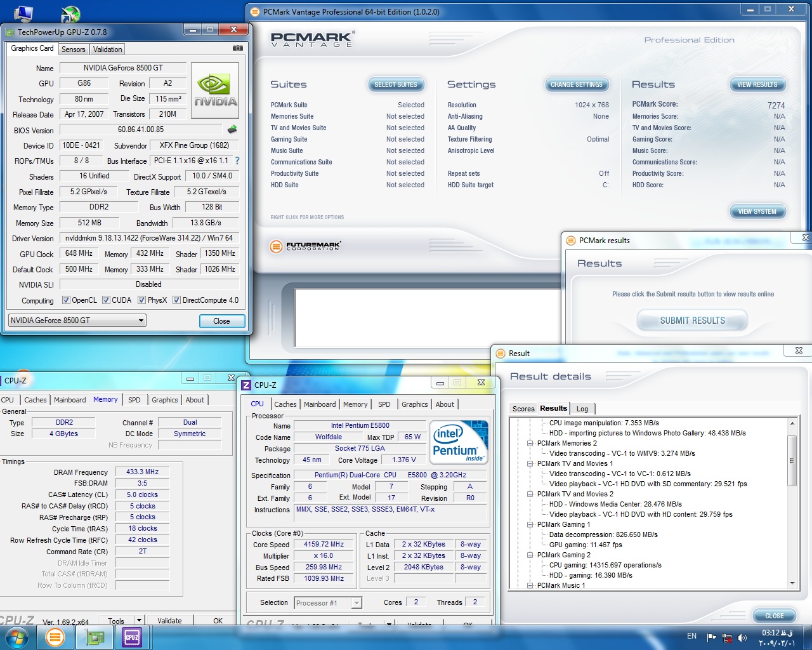The height and width of the screenshot is (650, 812).
Task: Click the volume speaker tray icon
Action: pyautogui.click(x=742, y=637)
